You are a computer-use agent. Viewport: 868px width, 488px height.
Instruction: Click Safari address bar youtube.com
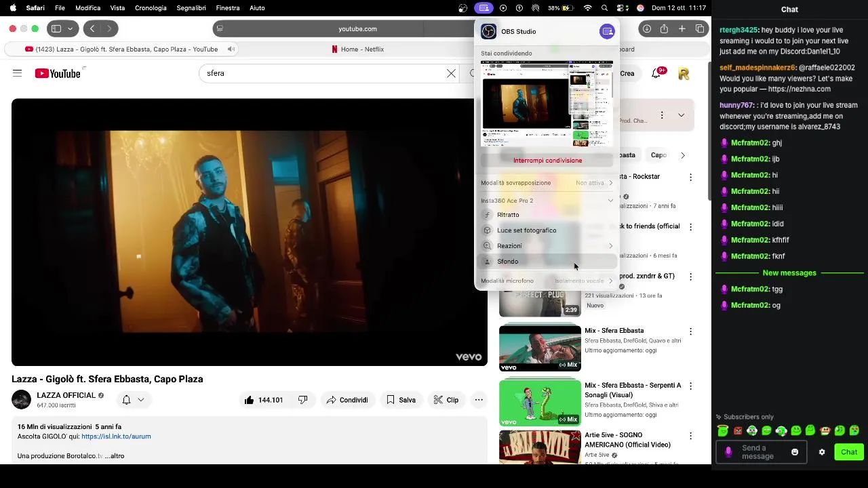point(357,28)
